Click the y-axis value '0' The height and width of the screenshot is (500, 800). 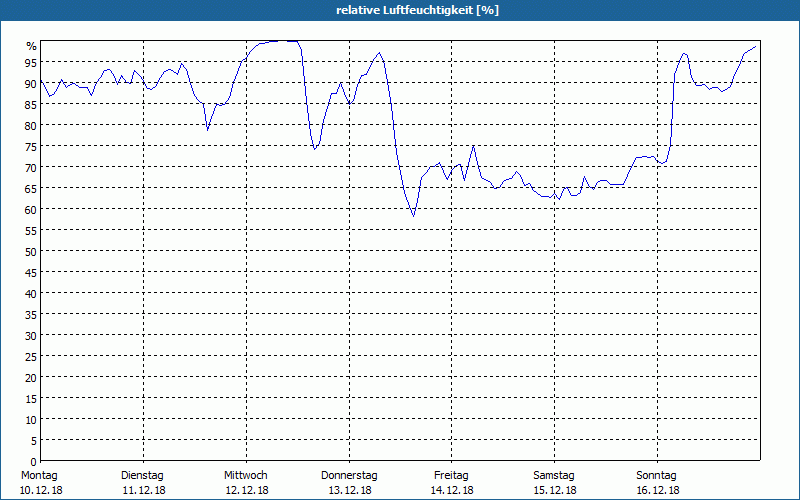33,461
